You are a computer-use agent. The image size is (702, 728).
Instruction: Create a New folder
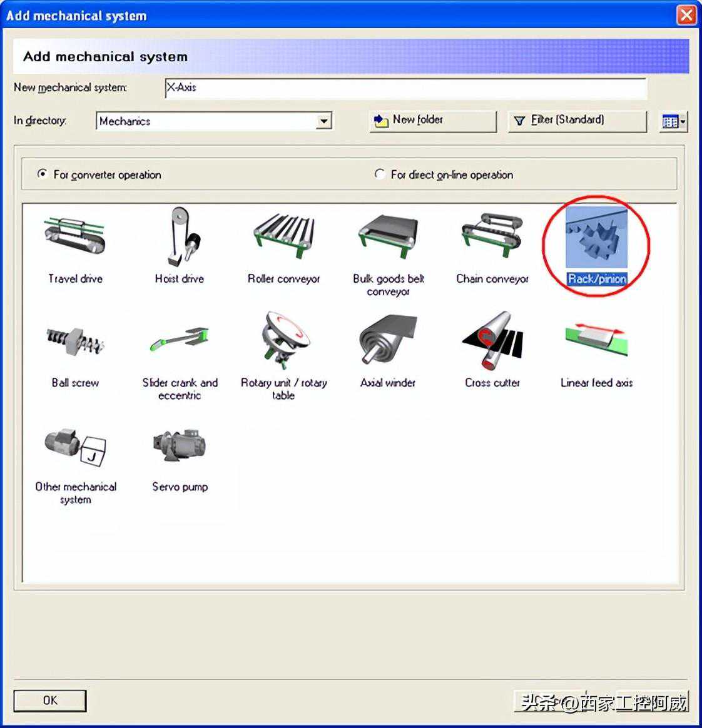(x=433, y=121)
